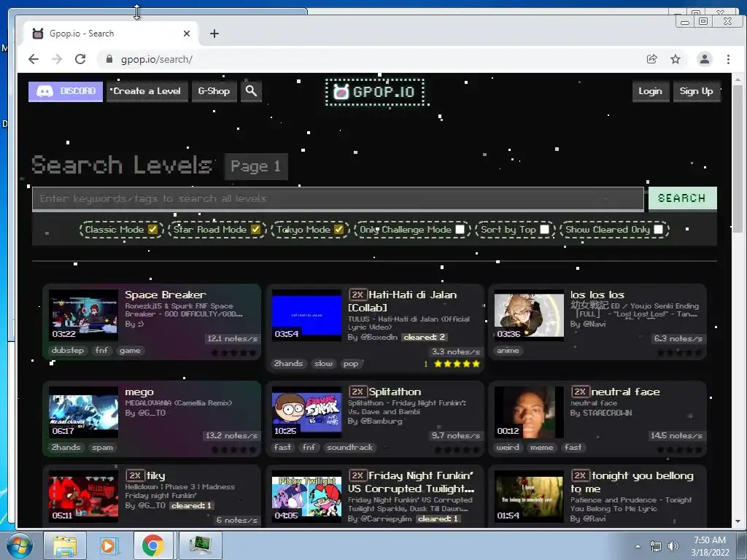Screen dimensions: 747x560
Task: Open a new browser tab
Action: coord(214,34)
